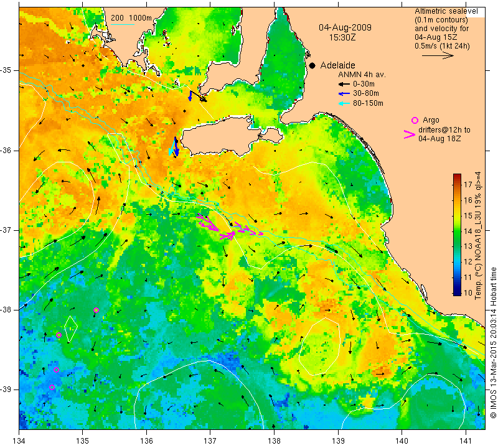
Task: Click the cyan line under '200 1000m'
Action: point(123,24)
